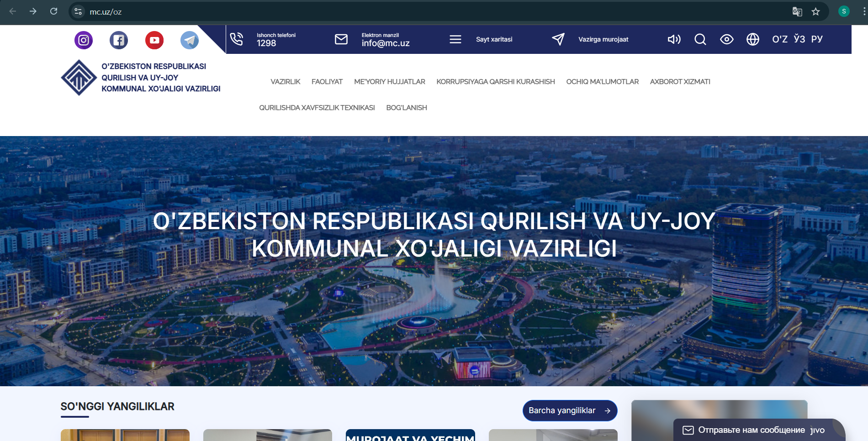Click the globe language icon
This screenshot has width=868, height=441.
753,40
